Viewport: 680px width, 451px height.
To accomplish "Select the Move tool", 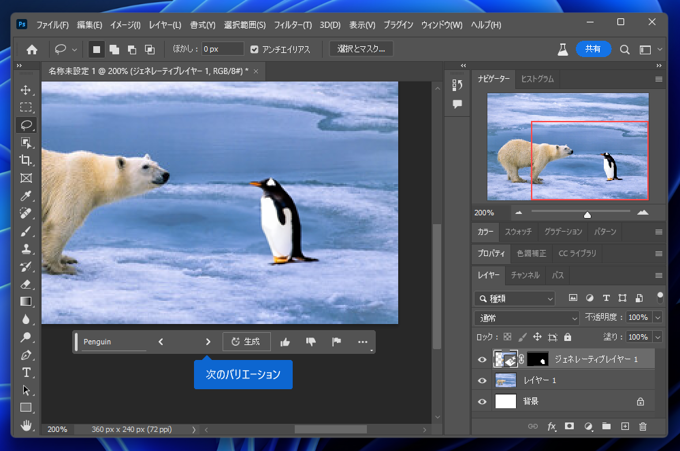I will (26, 90).
